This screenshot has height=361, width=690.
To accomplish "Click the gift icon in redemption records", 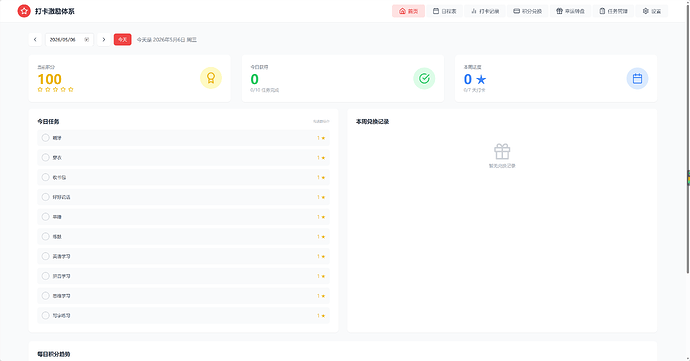I will 502,151.
